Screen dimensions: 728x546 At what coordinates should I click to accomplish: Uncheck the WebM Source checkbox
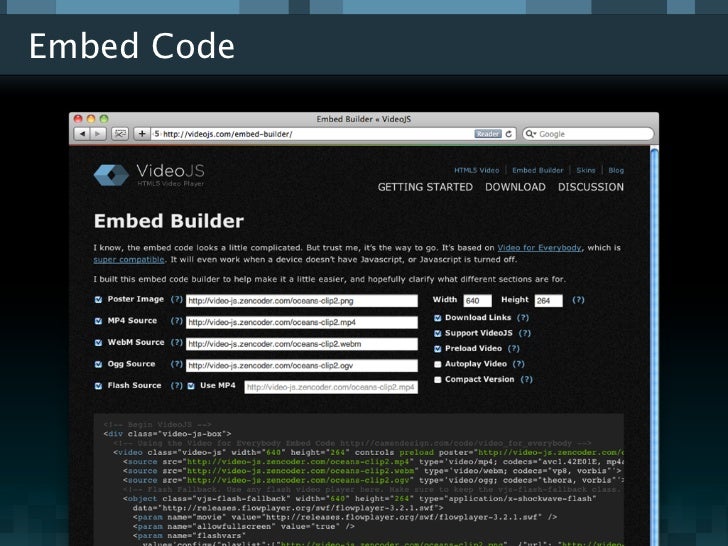coord(98,343)
